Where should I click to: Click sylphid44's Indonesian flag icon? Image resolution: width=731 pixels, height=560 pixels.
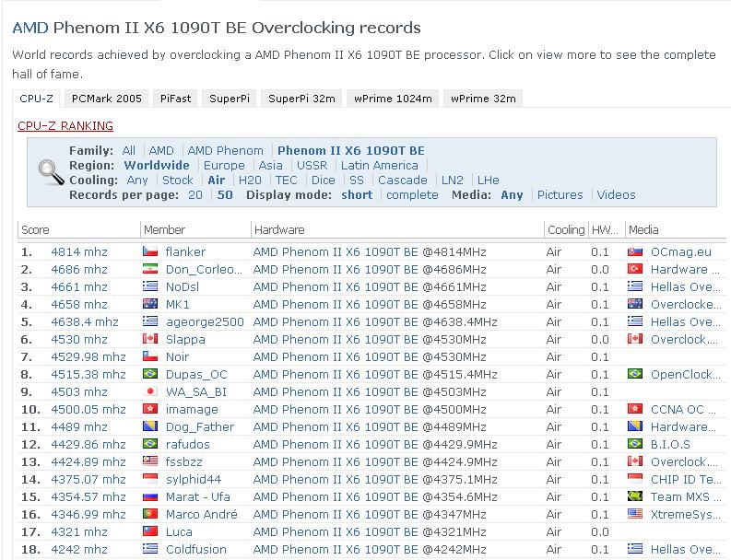150,479
